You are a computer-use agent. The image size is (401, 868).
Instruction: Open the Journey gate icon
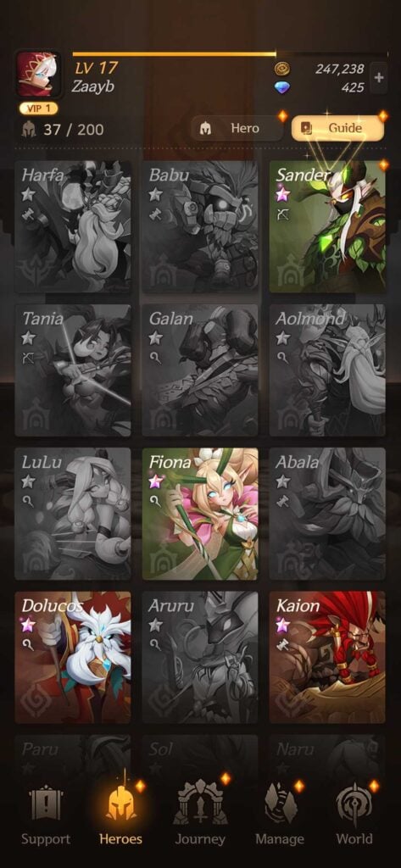[x=200, y=803]
